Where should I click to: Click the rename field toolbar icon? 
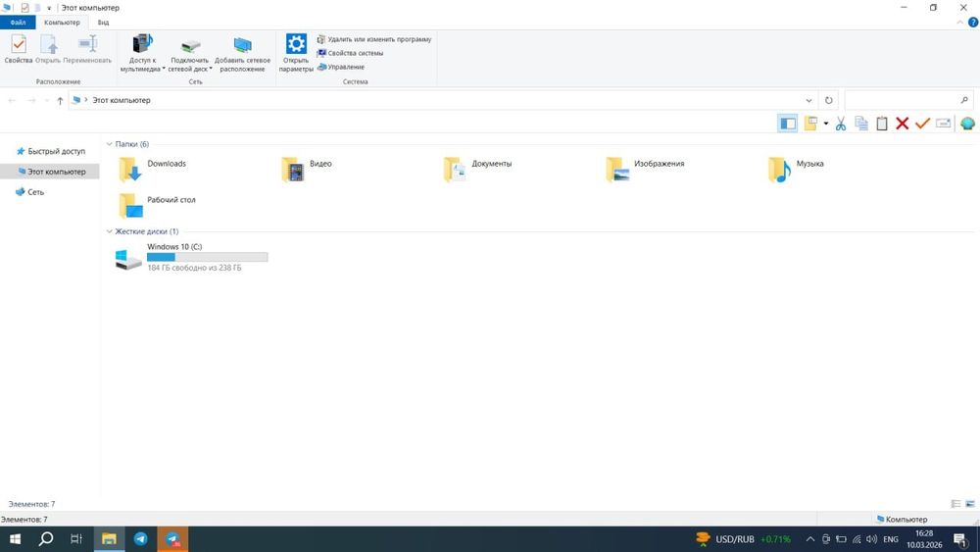[943, 124]
